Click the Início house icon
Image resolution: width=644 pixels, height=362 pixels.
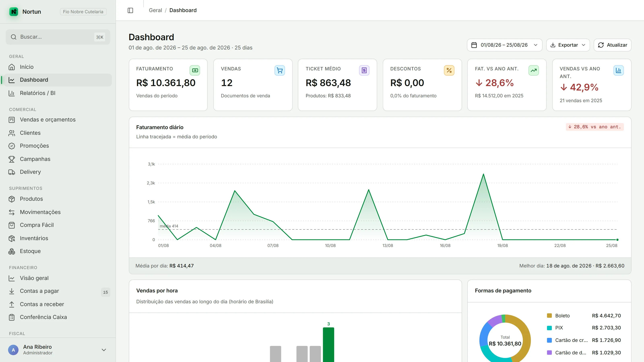click(11, 67)
